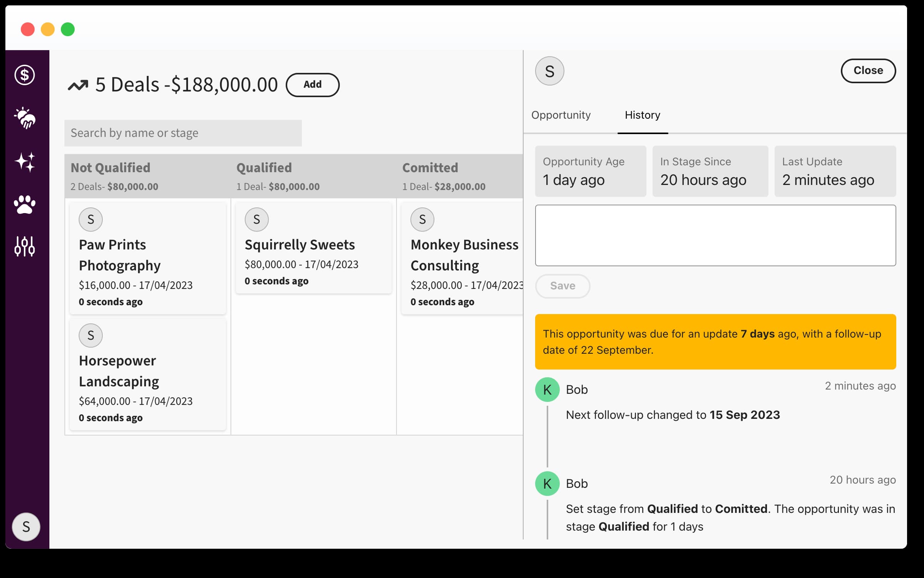Screen dimensions: 924x578
Task: Click the S avatar atop the detail panel
Action: (549, 71)
